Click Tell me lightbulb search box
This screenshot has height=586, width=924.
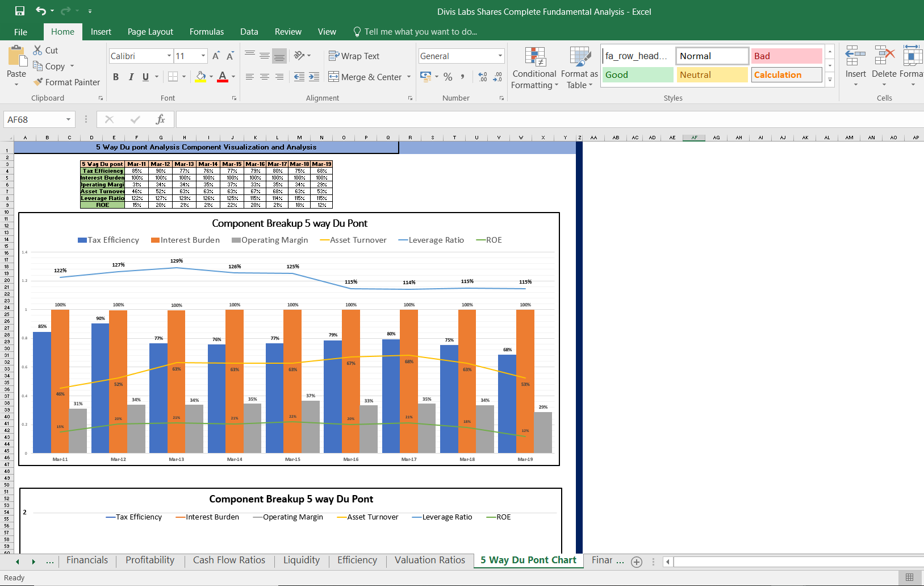tap(415, 32)
